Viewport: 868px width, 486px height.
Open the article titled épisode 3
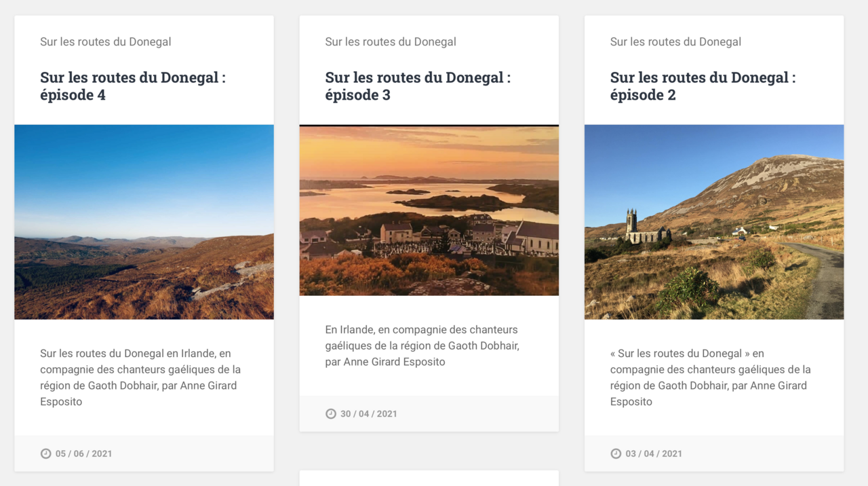point(418,86)
